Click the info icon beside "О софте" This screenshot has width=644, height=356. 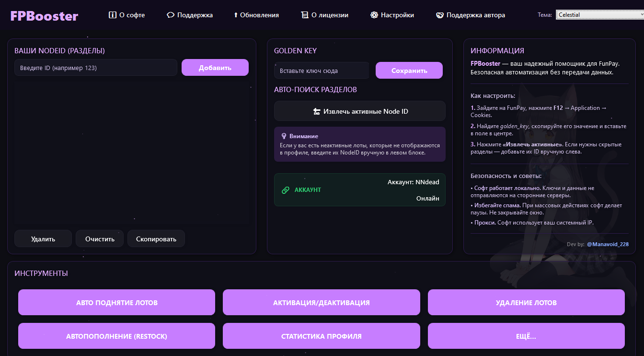pos(113,15)
